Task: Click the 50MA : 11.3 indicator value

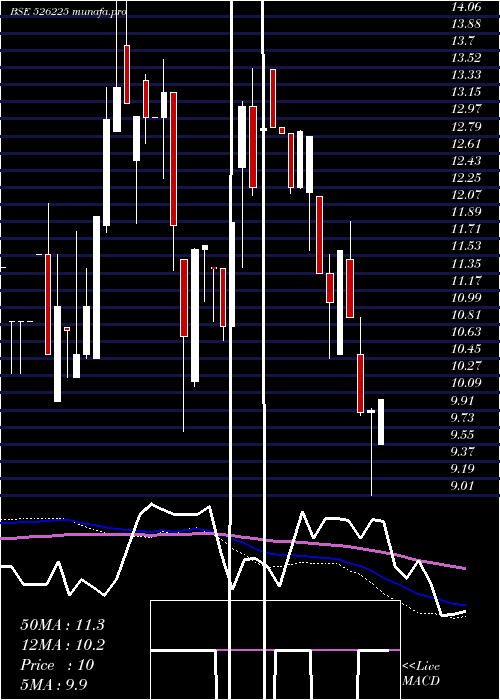Action: [x=62, y=625]
